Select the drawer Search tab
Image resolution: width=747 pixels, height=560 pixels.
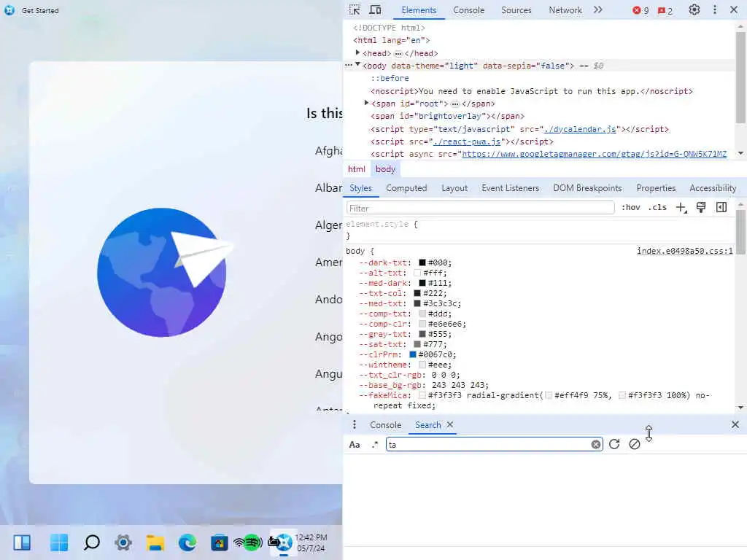(x=427, y=425)
